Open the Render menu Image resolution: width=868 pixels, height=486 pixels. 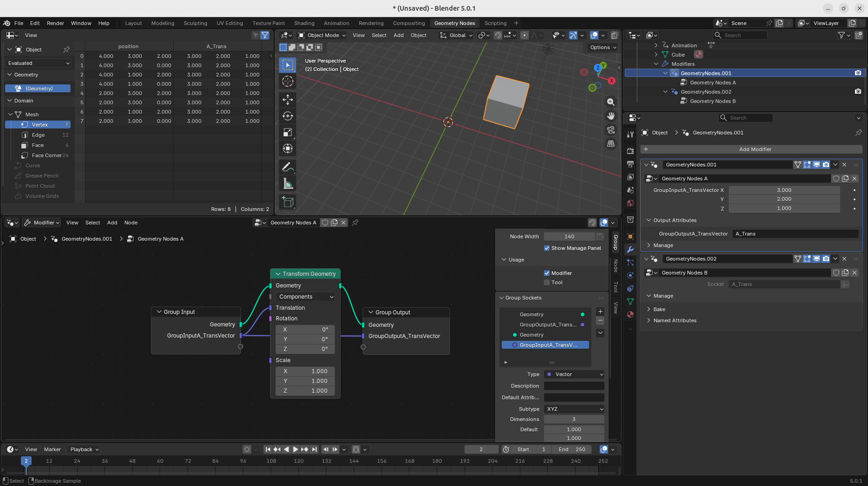click(55, 23)
